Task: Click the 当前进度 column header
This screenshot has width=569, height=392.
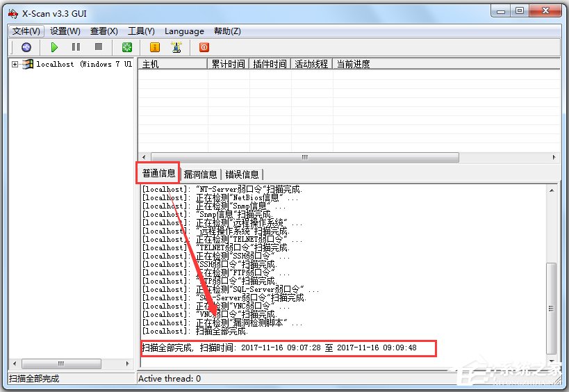Action: point(447,64)
